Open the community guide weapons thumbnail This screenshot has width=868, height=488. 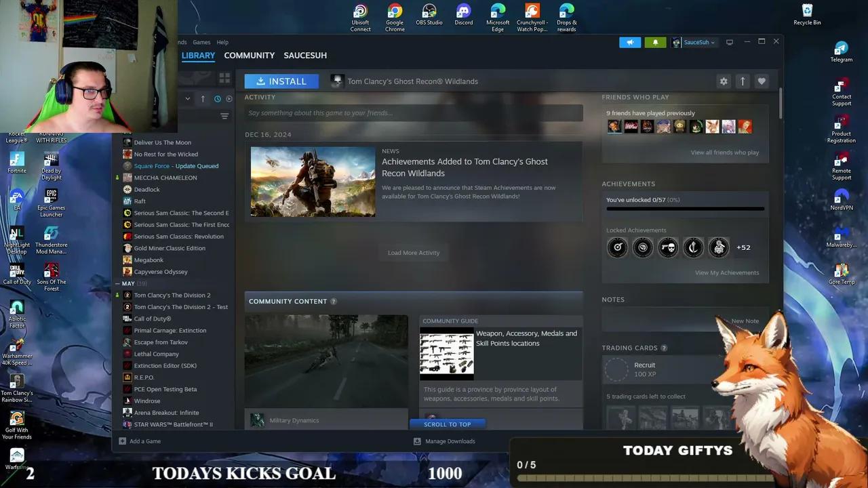pos(446,352)
